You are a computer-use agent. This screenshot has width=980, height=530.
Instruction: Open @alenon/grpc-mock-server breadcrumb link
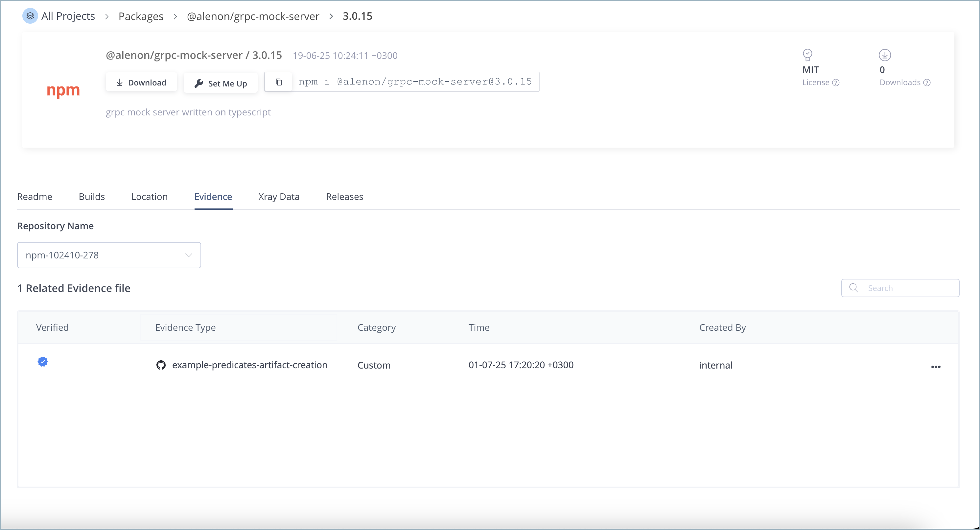click(x=253, y=16)
